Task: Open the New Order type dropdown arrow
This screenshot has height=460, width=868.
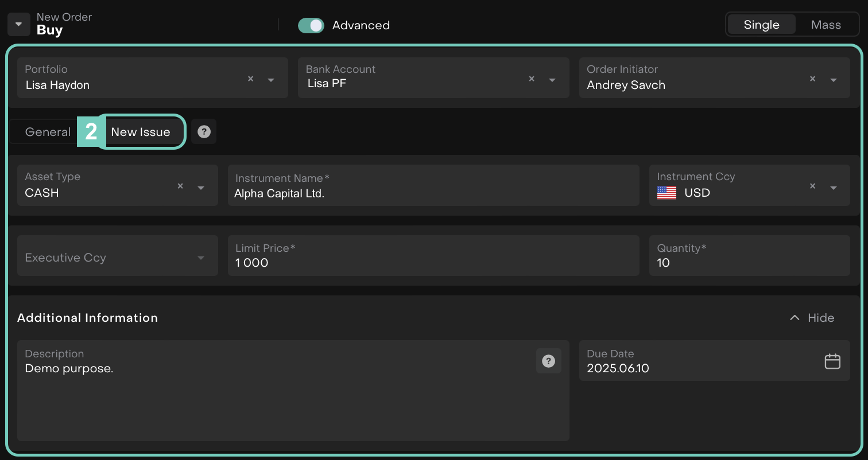Action: 19,24
